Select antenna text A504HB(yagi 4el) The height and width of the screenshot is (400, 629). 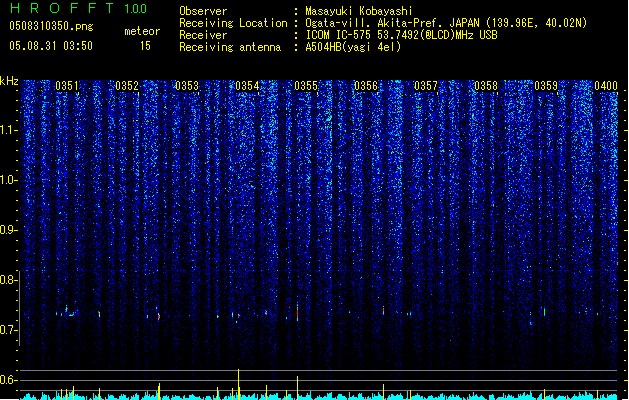pos(353,47)
